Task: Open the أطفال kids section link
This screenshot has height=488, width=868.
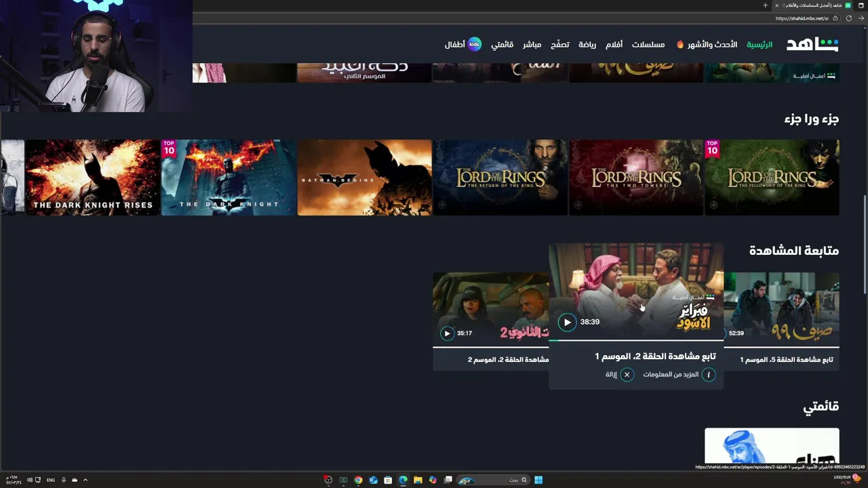Action: pos(455,45)
